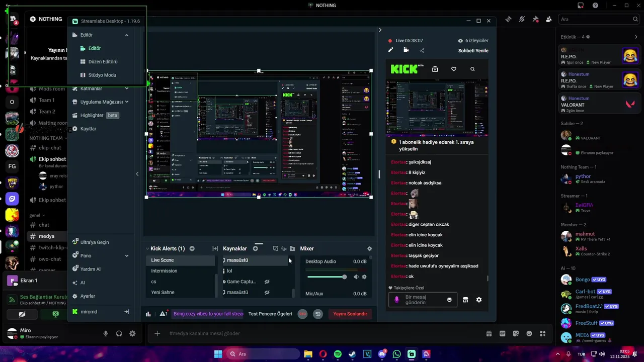
Task: Select the Intermission scene
Action: click(x=164, y=271)
